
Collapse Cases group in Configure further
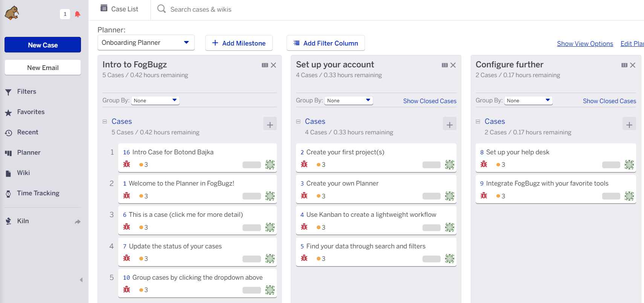(x=478, y=122)
